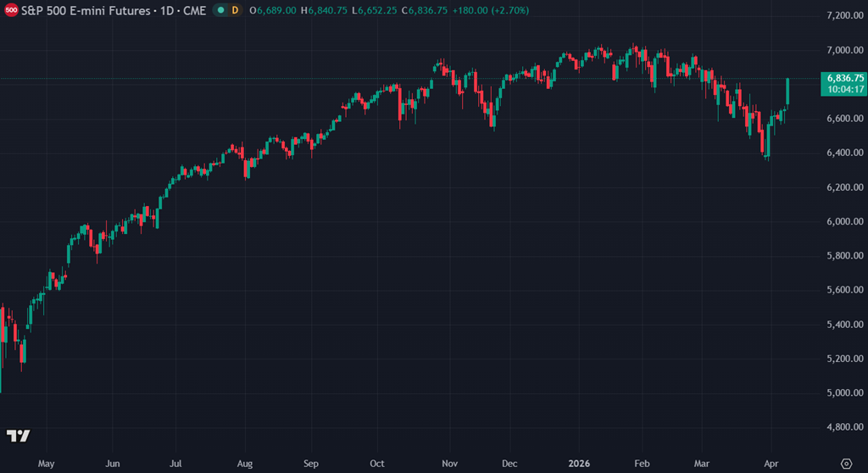Click the 4,800.00 price scale label
Screen dimensions: 868x473
(x=843, y=427)
